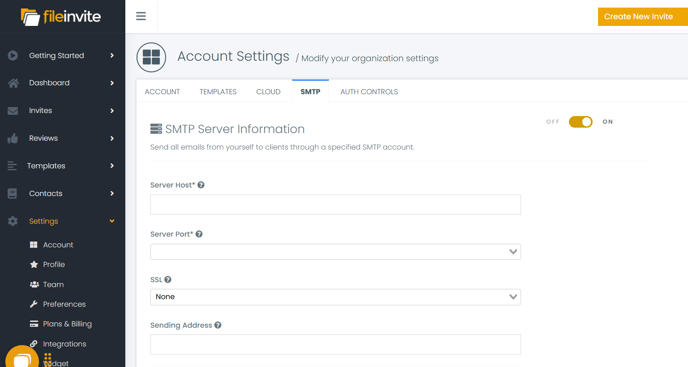
Task: Click the Invites envelope icon
Action: pyautogui.click(x=13, y=111)
